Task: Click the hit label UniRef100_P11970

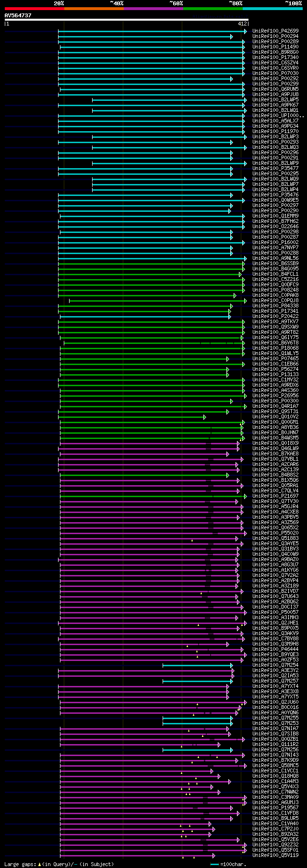Action: 275,132
